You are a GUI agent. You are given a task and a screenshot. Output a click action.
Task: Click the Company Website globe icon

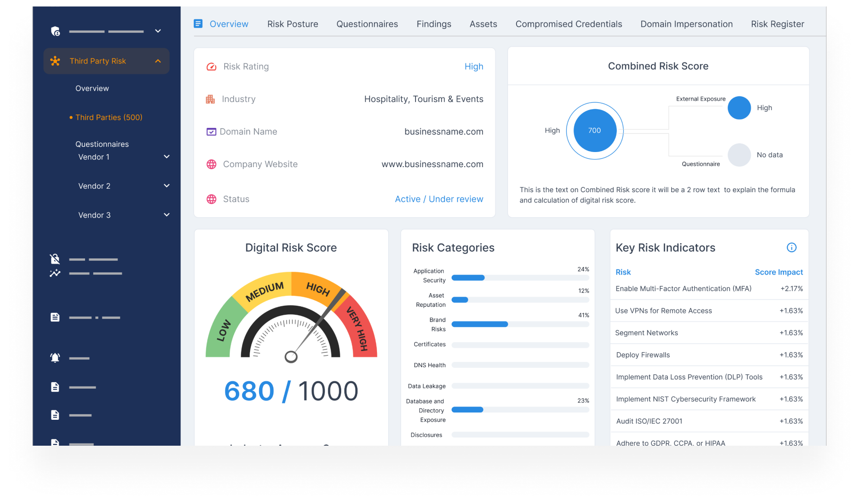click(211, 165)
